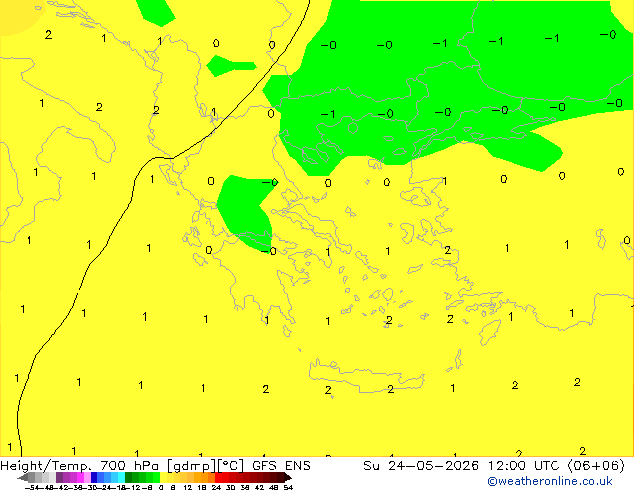Click the "GFS" model label
This screenshot has width=634, height=490.
pyautogui.click(x=264, y=466)
